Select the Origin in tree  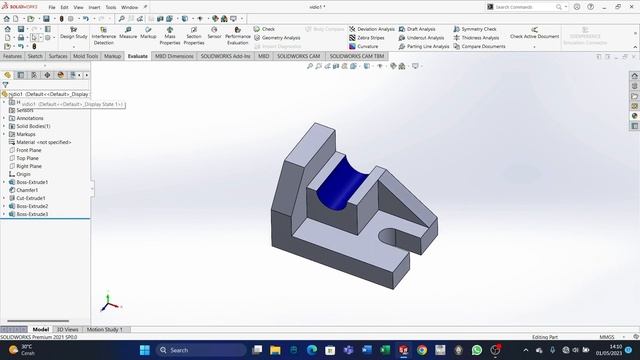pos(20,174)
